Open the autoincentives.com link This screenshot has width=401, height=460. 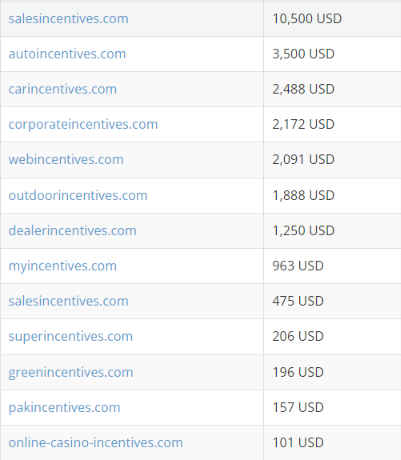click(x=67, y=54)
